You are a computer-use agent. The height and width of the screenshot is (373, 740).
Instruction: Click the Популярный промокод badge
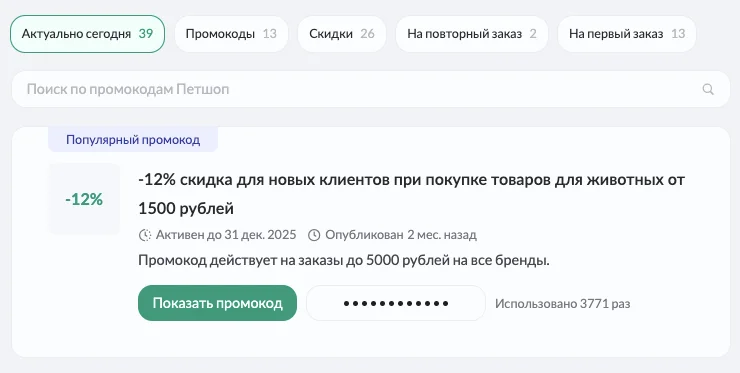133,140
